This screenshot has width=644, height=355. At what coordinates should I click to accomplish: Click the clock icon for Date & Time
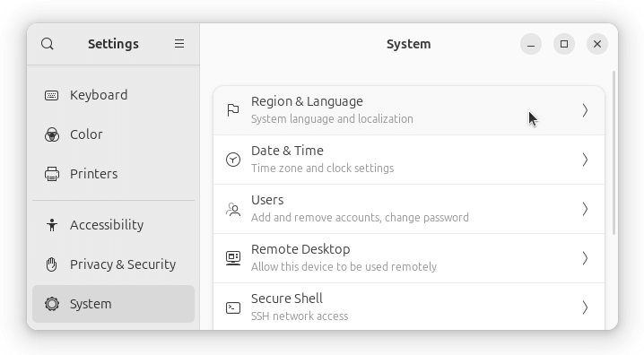coord(233,160)
